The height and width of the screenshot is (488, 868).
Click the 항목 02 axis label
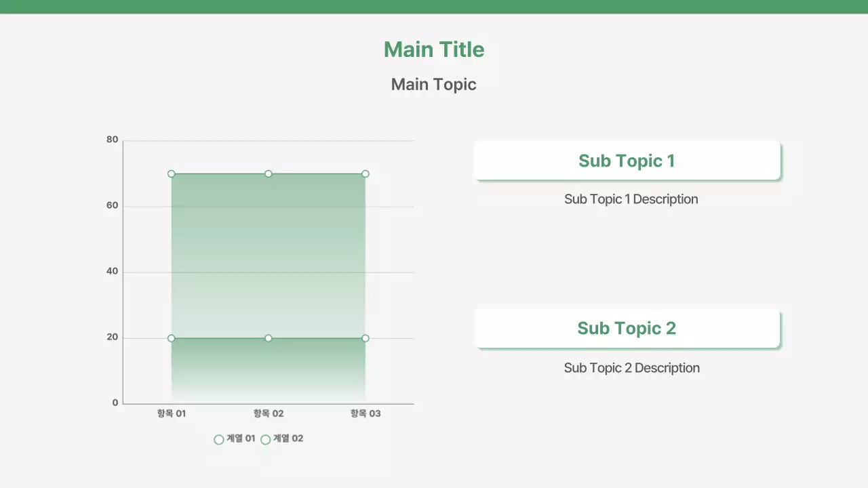click(269, 413)
